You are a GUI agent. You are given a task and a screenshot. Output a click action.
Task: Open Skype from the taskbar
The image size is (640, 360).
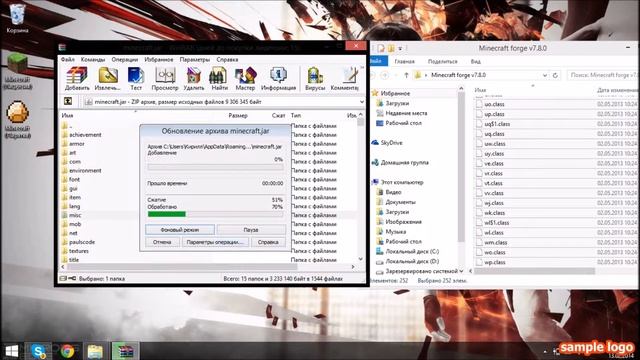point(38,351)
